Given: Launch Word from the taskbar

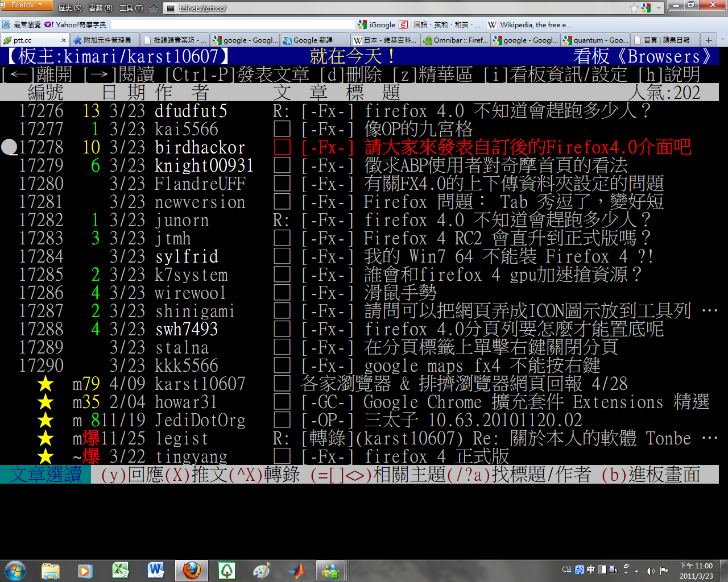Looking at the screenshot, I should tap(156, 571).
